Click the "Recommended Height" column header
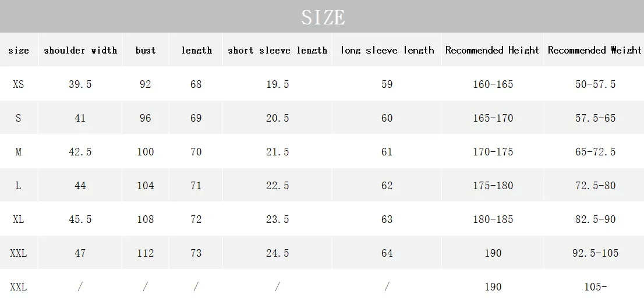Viewport: 644px width, 298px height. [x=492, y=50]
